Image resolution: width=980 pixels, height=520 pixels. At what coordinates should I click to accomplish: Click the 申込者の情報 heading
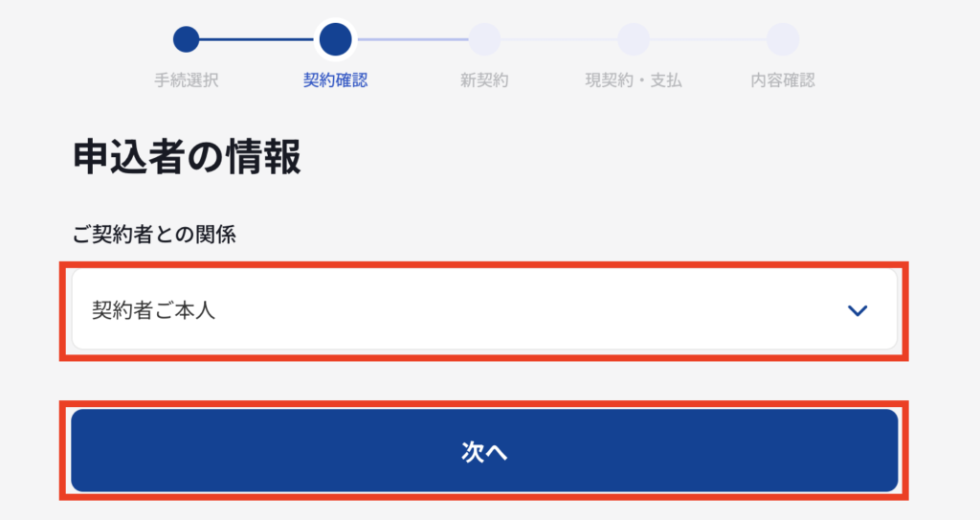(x=187, y=156)
